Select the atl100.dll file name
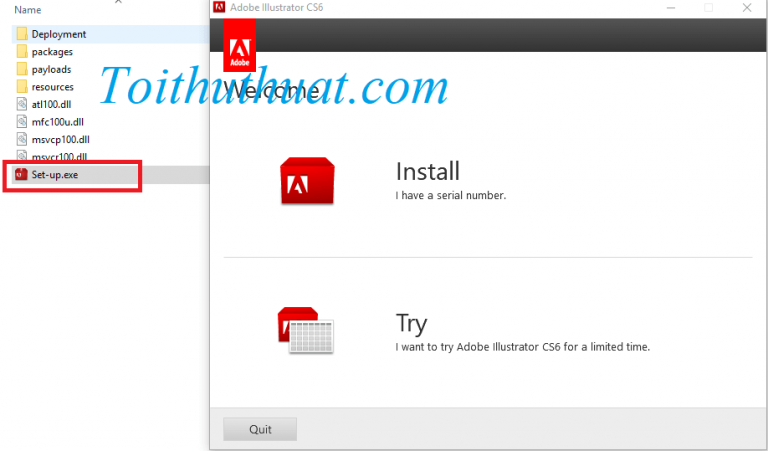 point(52,104)
